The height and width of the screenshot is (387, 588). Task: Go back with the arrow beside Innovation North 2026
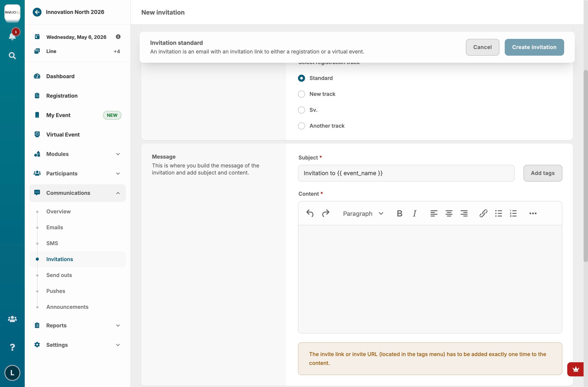point(37,12)
